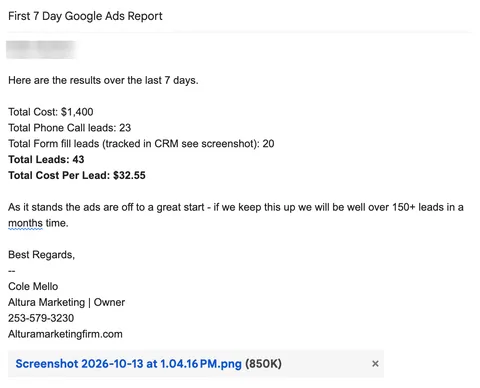Remove the attachment with the X icon
This screenshot has width=480, height=388.
(x=375, y=364)
